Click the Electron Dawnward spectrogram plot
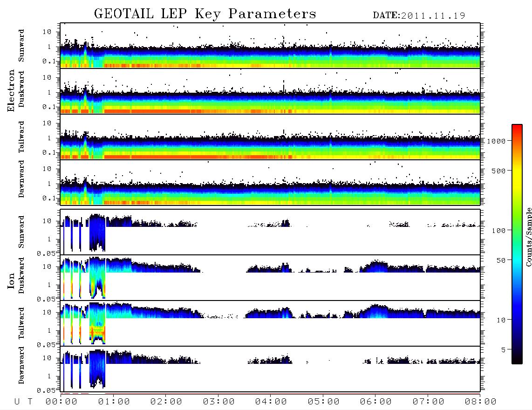The image size is (532, 410). click(270, 182)
